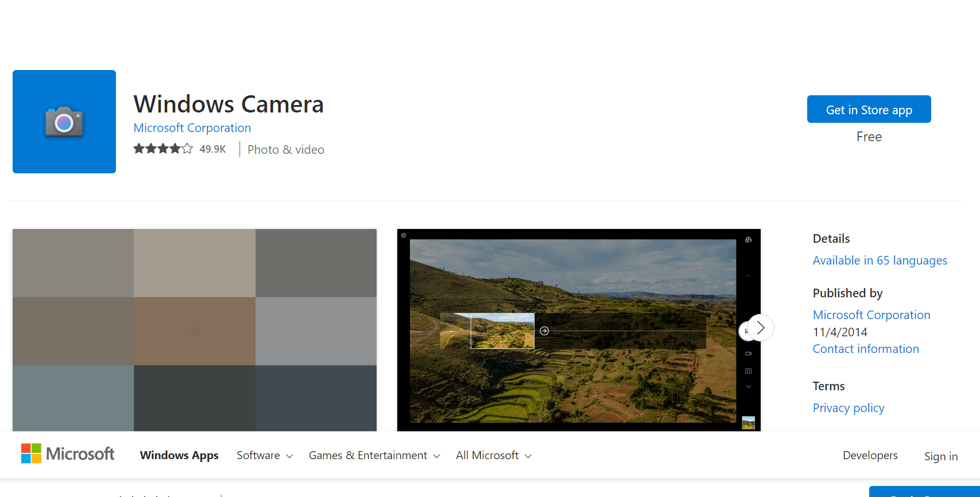
Task: Open the Developers link
Action: coord(870,455)
